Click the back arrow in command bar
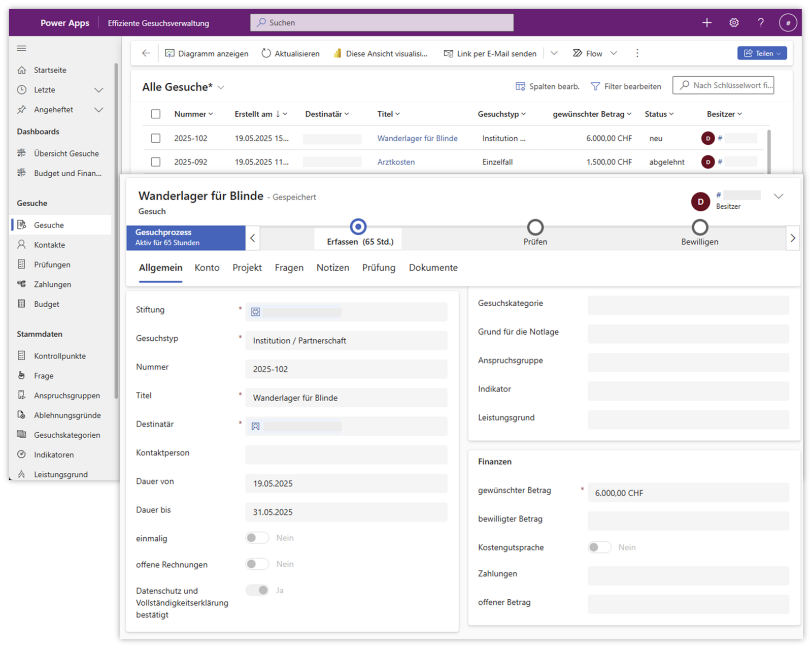This screenshot has height=648, width=812. pos(146,53)
